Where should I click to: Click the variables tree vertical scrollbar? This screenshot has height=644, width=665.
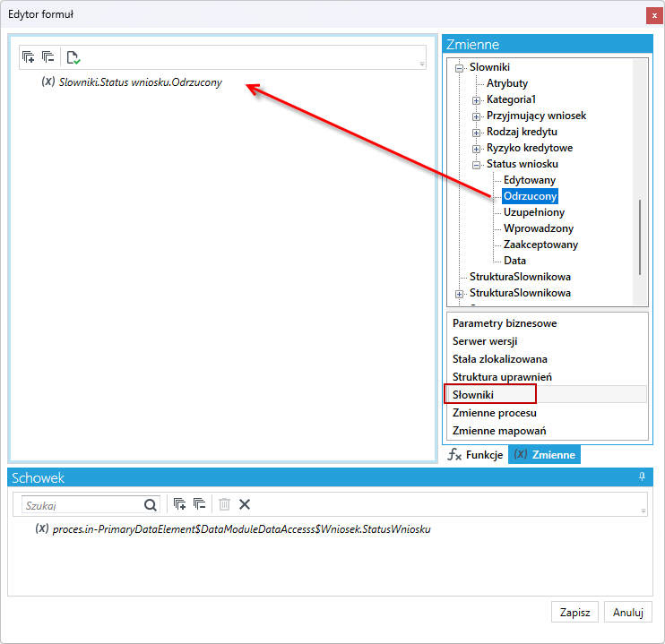(640, 236)
